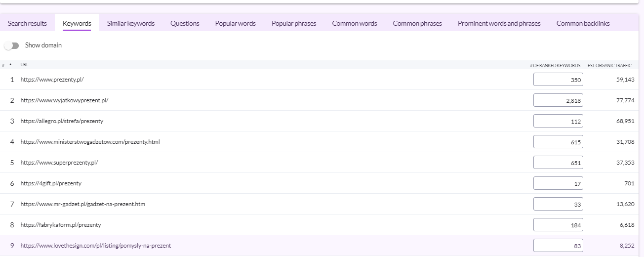Click rank number 1 for prezenty.pl

click(12, 80)
